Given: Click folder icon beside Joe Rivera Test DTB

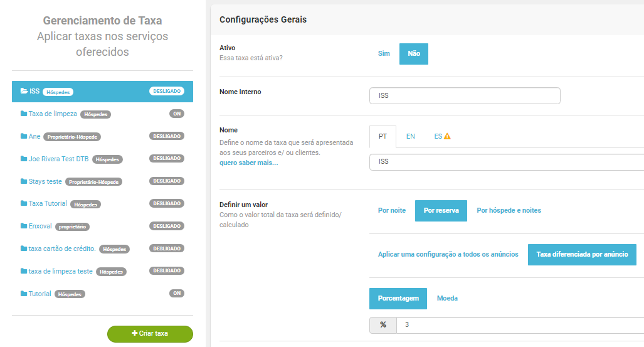Looking at the screenshot, I should (x=24, y=159).
